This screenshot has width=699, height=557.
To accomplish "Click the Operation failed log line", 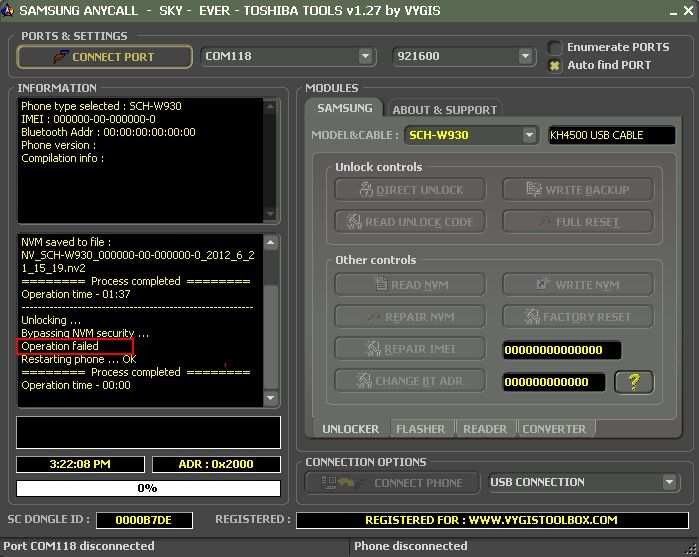I will coord(60,346).
